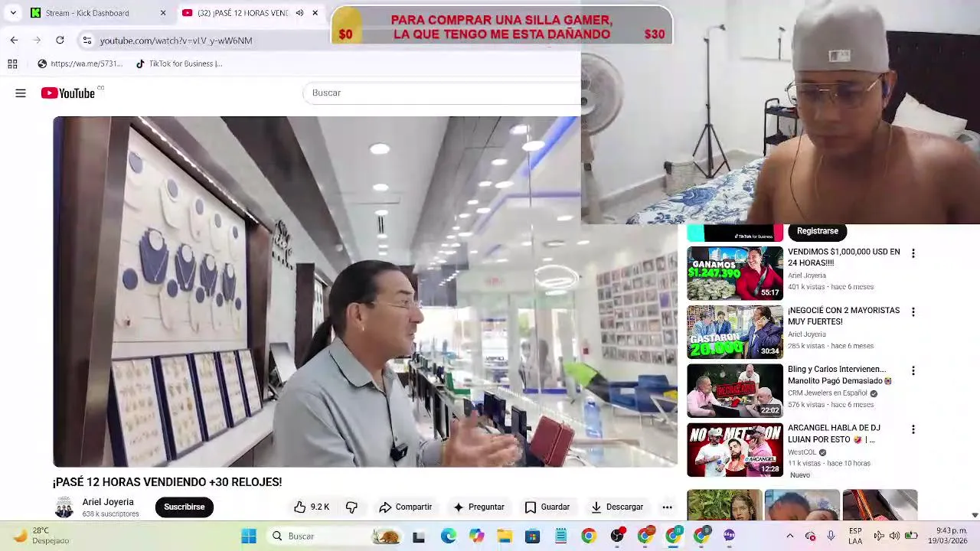Reload the page with refresh icon

[x=60, y=40]
